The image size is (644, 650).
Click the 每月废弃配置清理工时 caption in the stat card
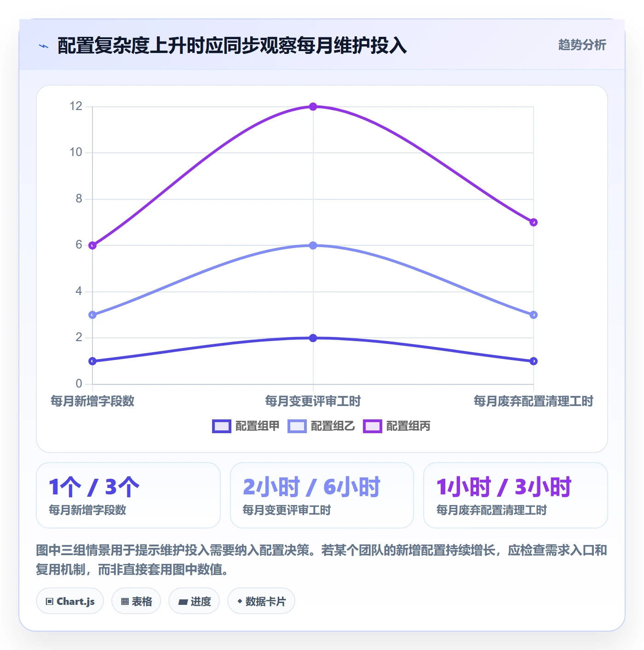(491, 510)
